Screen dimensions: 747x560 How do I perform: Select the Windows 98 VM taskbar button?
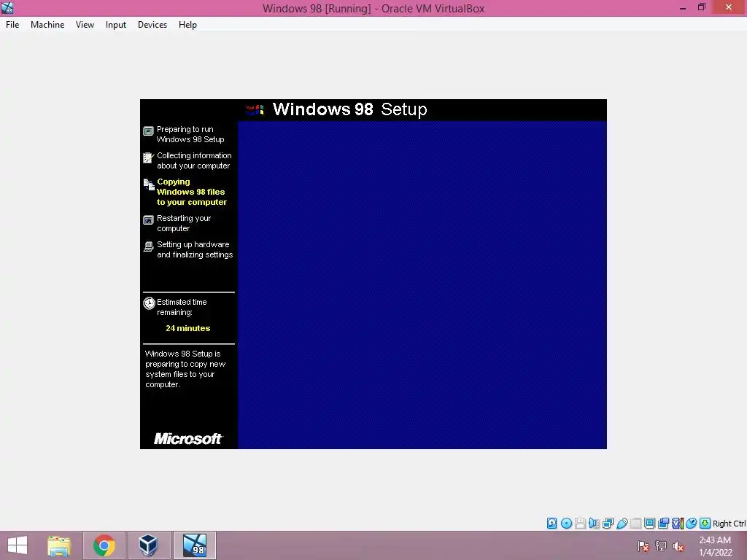194,545
